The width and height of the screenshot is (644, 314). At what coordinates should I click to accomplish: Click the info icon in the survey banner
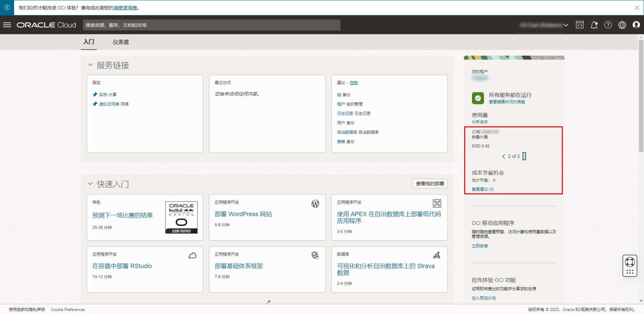click(x=7, y=7)
